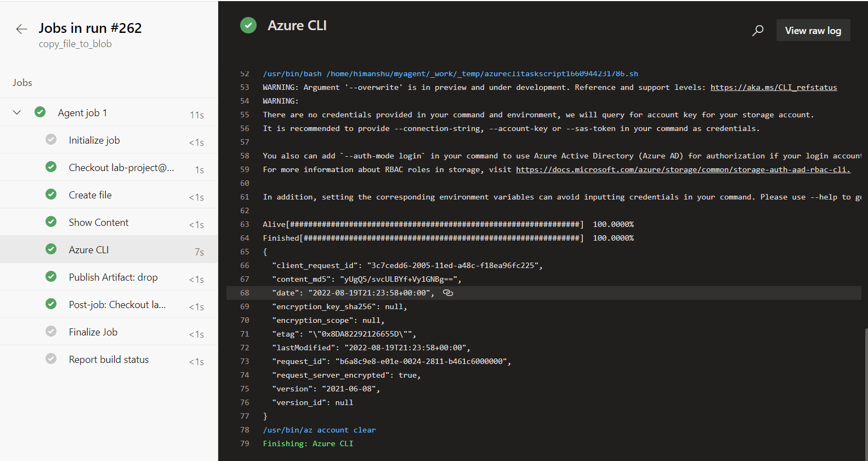Viewport: 868px width, 461px height.
Task: Click the client_request_id log line
Action: 407,265
